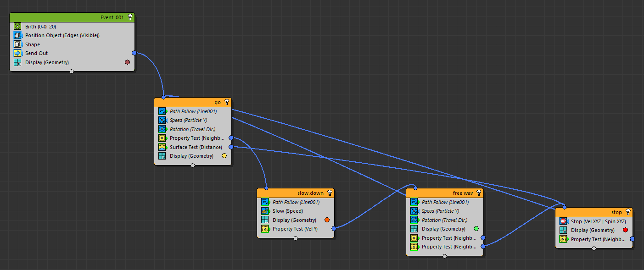Select the Stop operator icon in stop event

coord(563,221)
